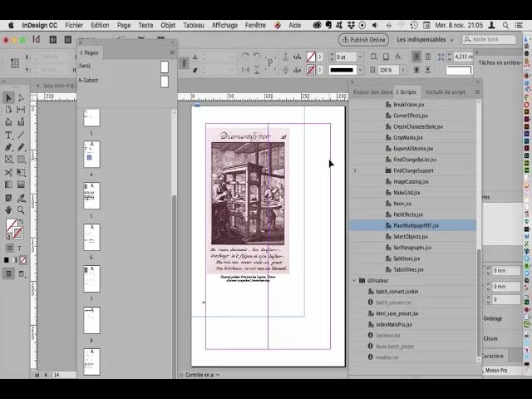Switch to Intitulé de script tab
532x399 pixels.
tap(446, 92)
